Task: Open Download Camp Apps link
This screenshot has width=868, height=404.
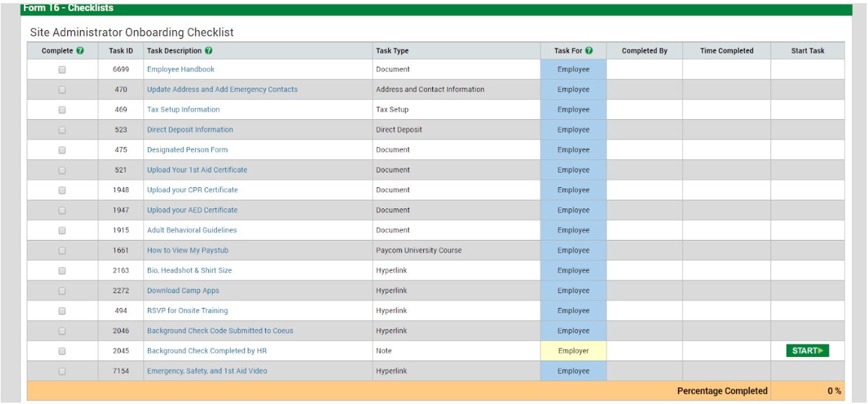Action: pyautogui.click(x=183, y=290)
